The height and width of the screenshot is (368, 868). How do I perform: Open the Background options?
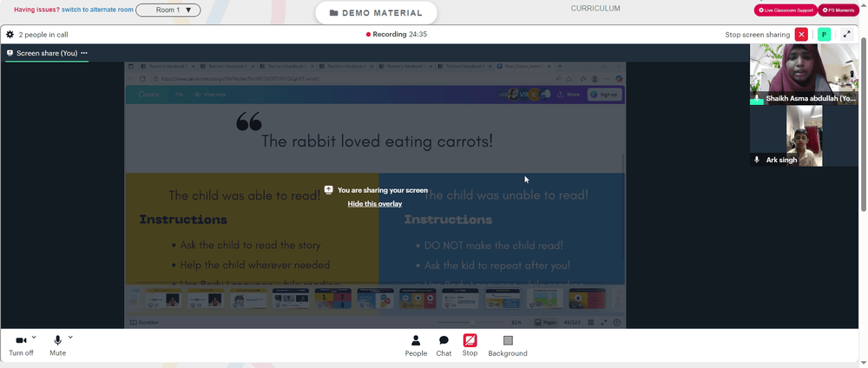tap(508, 345)
